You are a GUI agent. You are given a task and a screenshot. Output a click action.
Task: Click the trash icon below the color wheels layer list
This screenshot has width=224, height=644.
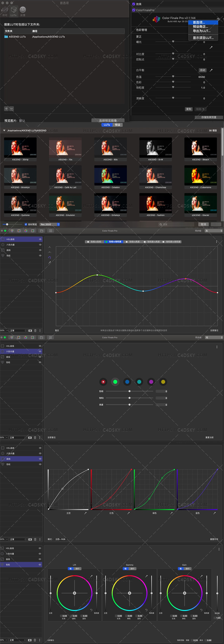[35, 640]
